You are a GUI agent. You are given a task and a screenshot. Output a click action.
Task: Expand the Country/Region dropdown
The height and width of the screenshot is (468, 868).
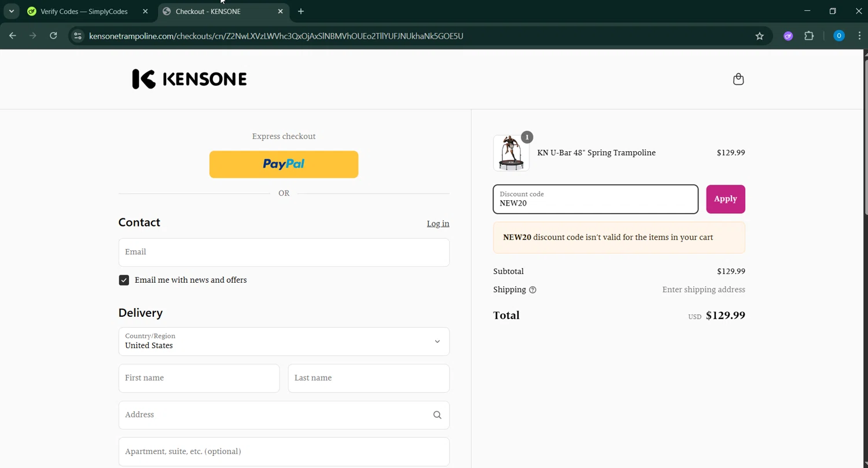click(x=284, y=342)
